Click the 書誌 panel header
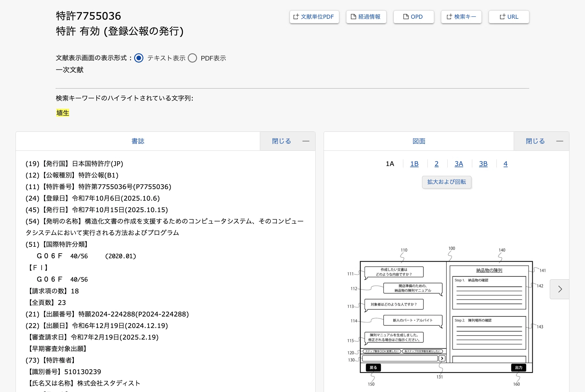 138,141
